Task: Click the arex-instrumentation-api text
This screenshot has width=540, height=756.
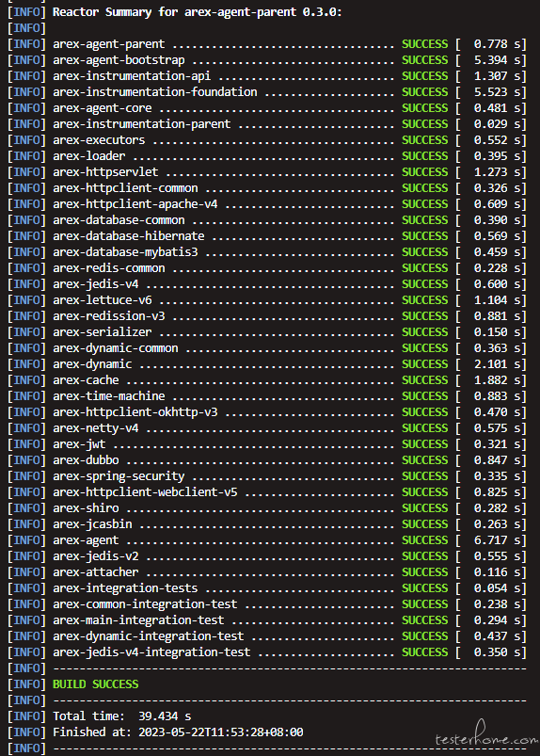Action: [x=132, y=75]
